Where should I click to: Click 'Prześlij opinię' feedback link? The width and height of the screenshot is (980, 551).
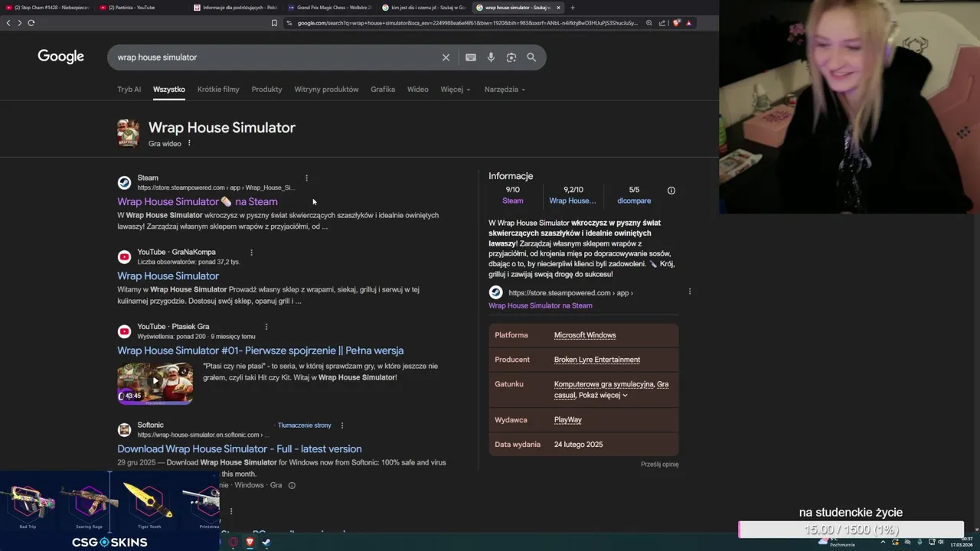coord(660,465)
